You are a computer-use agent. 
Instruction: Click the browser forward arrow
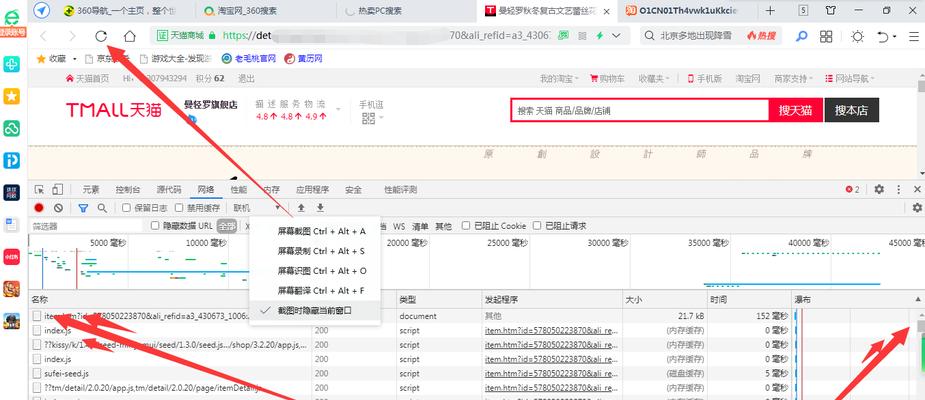(72, 37)
